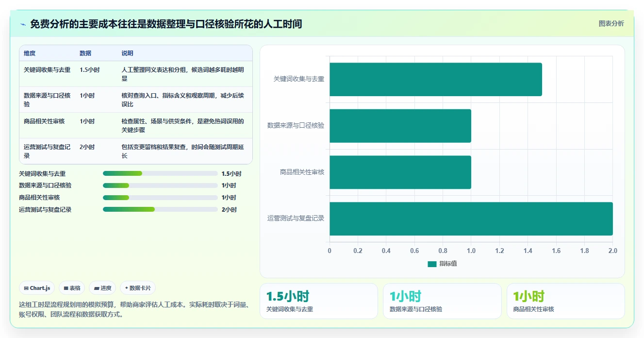Click the 2.0 x-axis tick label

coord(612,251)
